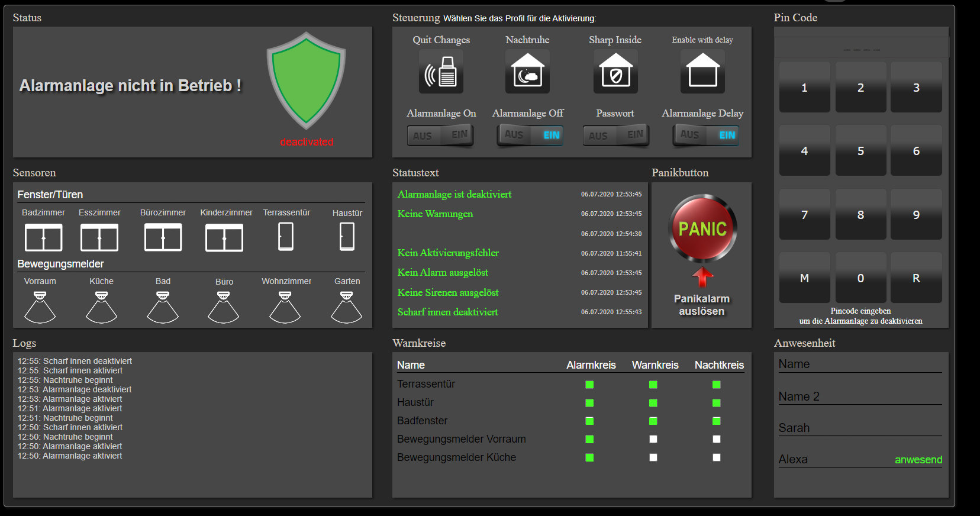The width and height of the screenshot is (980, 516).
Task: Click the Enable with delay house icon
Action: (x=702, y=71)
